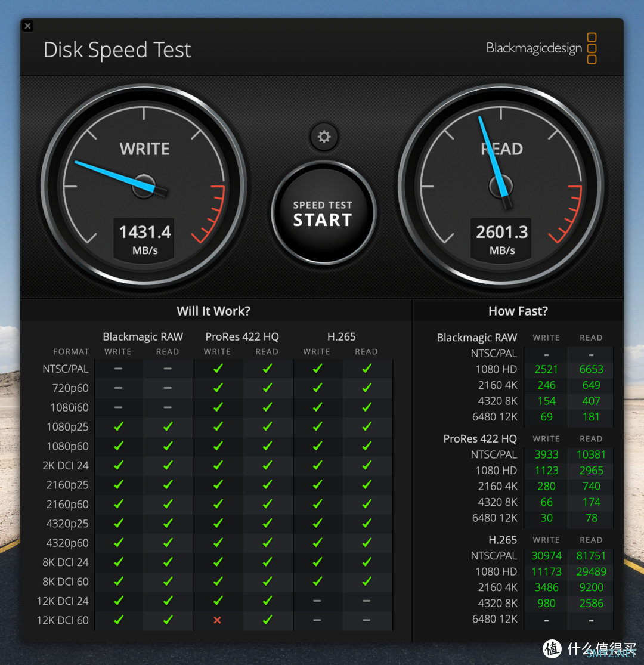This screenshot has height=665, width=644.
Task: Click Blackmagic RAW 1080 HD read value 6653
Action: pos(591,369)
